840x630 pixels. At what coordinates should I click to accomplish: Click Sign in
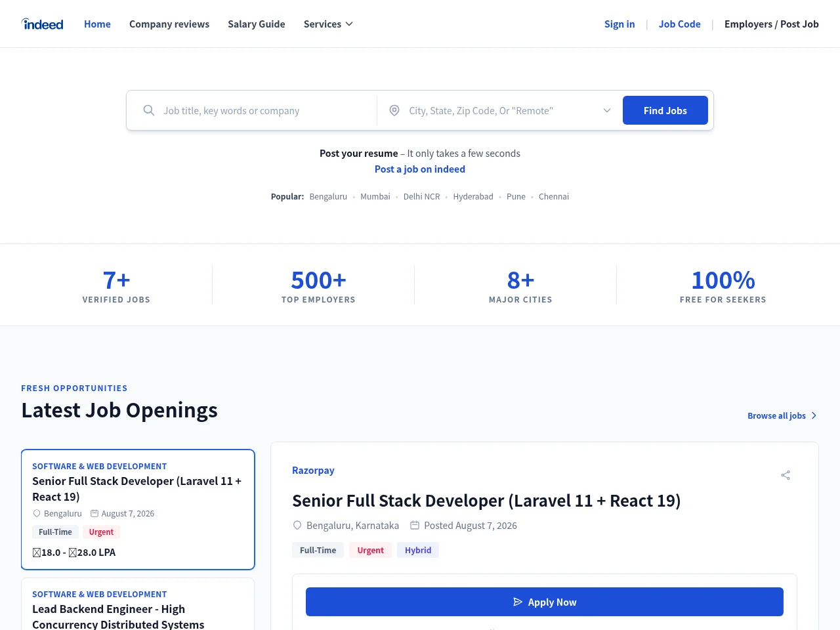click(619, 24)
